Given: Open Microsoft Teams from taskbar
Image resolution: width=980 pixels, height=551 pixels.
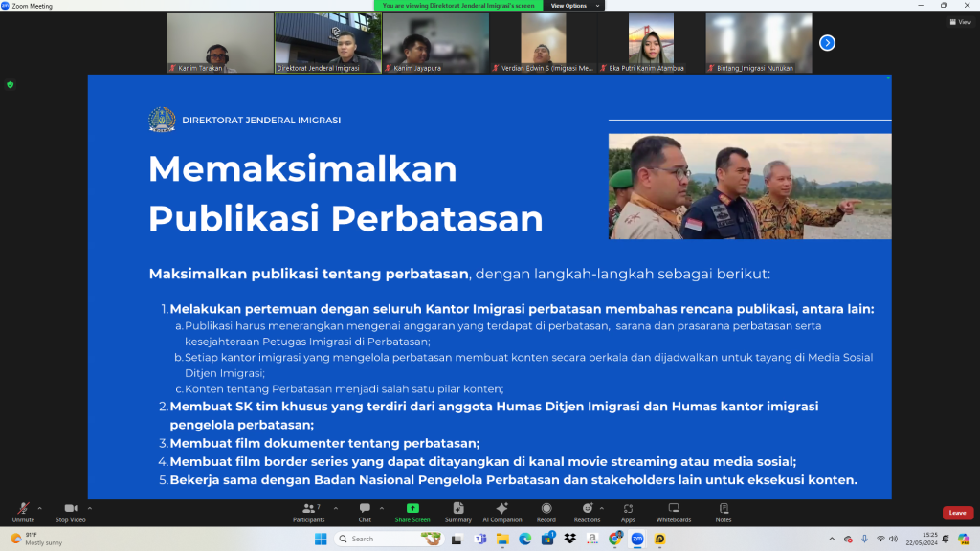Looking at the screenshot, I should [480, 539].
